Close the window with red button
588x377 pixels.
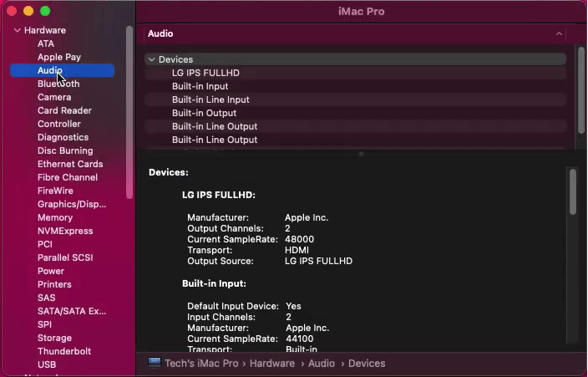pos(12,11)
